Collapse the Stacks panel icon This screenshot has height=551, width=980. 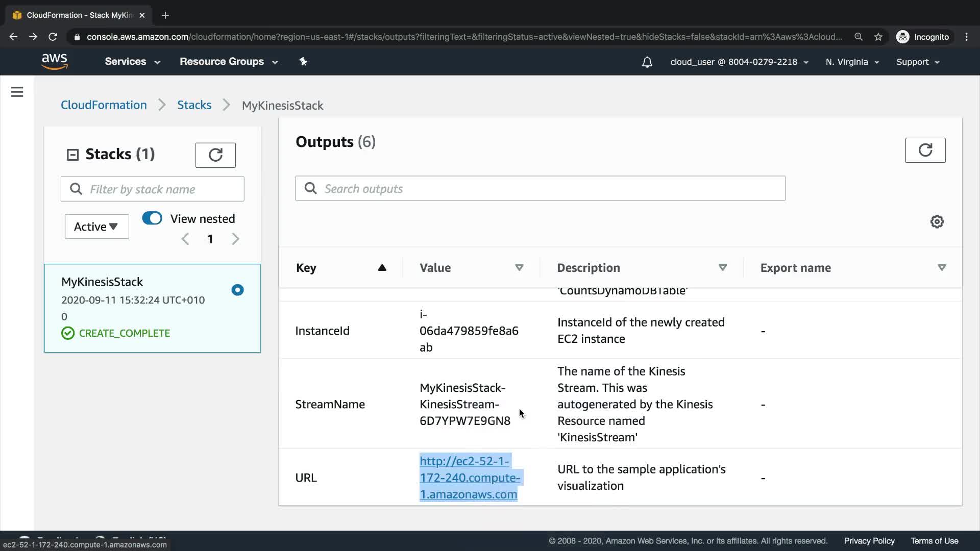tap(72, 155)
